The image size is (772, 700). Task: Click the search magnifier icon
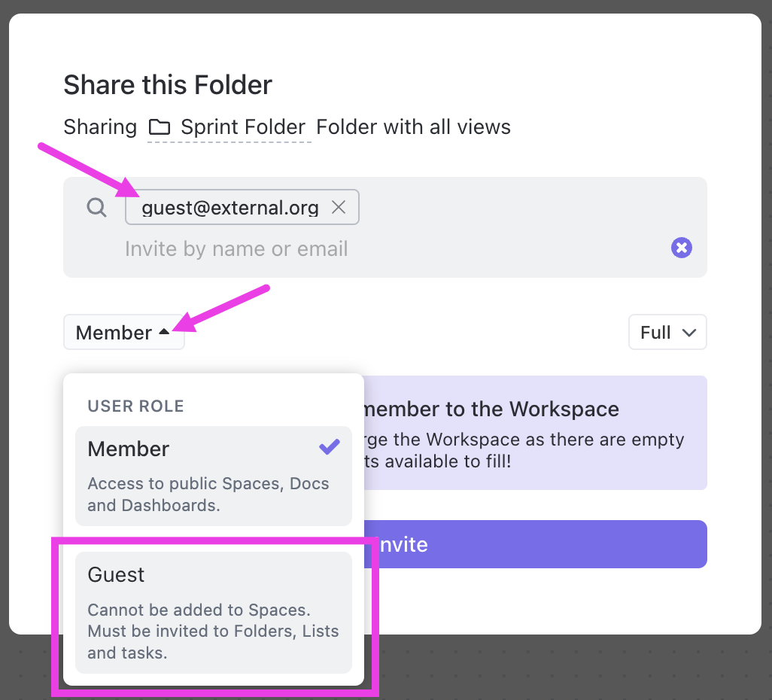[97, 207]
